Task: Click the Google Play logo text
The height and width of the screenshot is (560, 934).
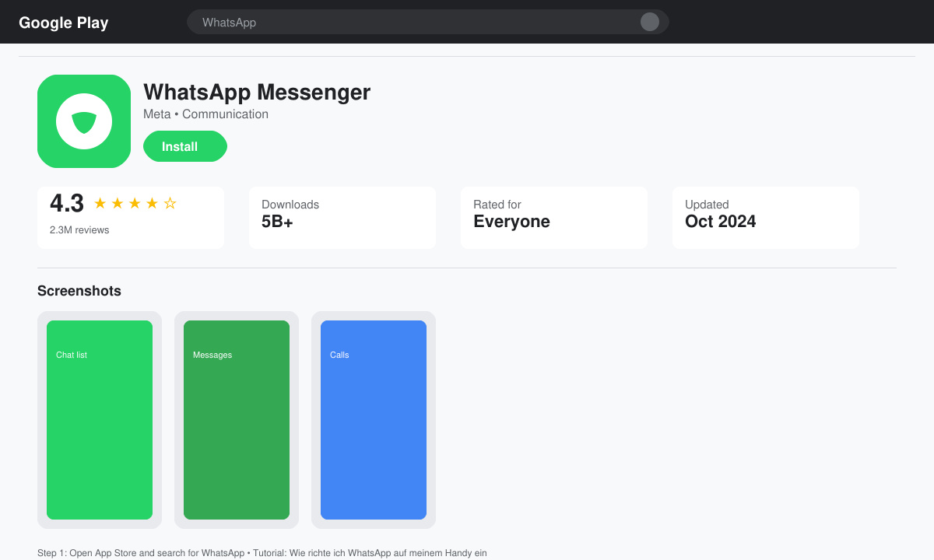Action: pos(64,23)
